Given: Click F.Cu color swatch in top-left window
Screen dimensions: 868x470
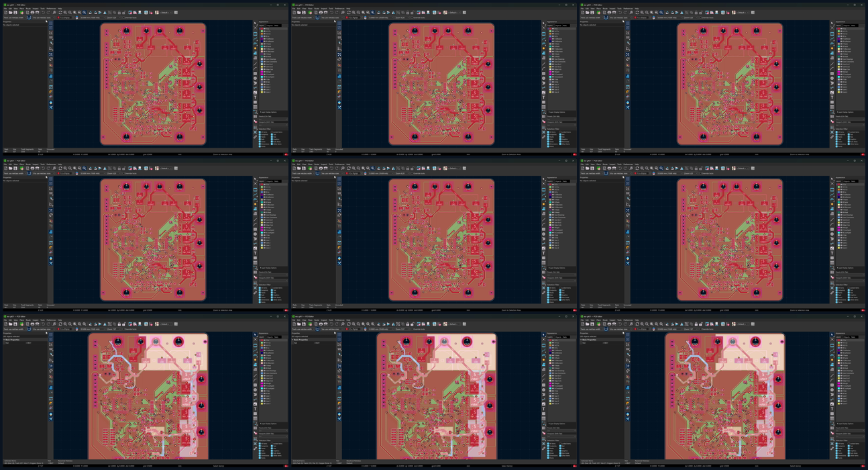Looking at the screenshot, I should [262, 28].
